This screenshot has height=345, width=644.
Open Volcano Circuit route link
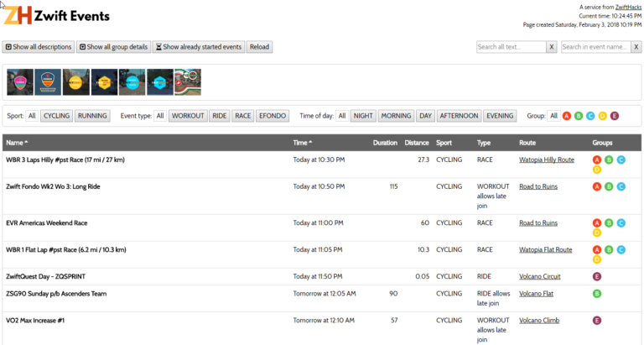pyautogui.click(x=540, y=276)
